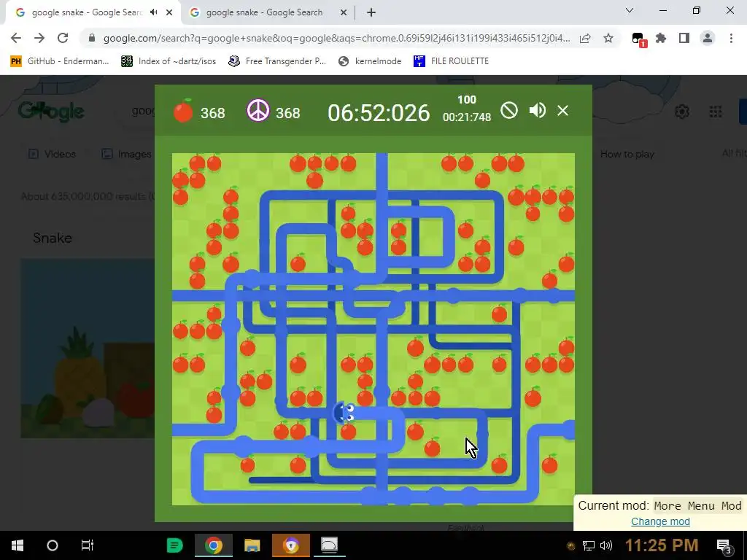Screen dimensions: 747x560
Task: Mute the snake game sound speaker icon
Action: [537, 111]
